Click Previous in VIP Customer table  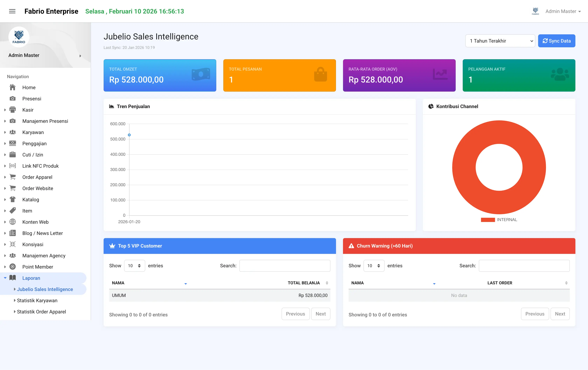[295, 314]
